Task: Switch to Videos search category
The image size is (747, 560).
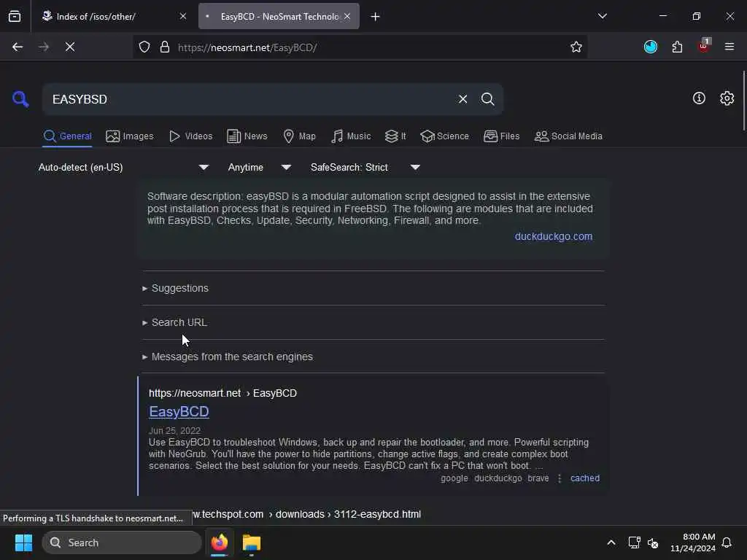Action: tap(190, 136)
